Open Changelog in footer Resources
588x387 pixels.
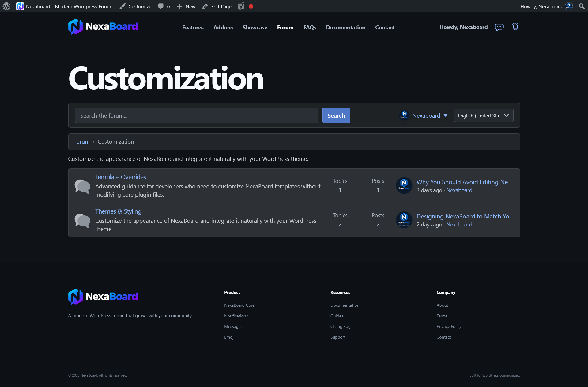[340, 326]
